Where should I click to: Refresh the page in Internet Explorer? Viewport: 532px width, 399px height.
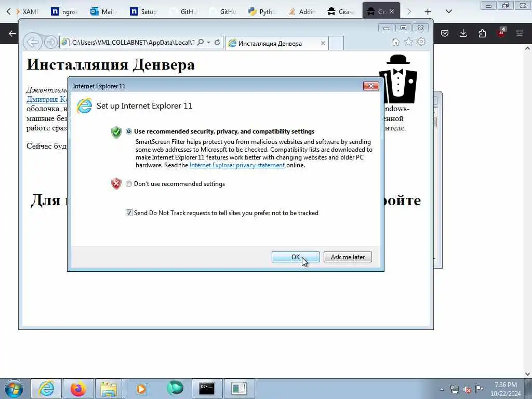(217, 42)
